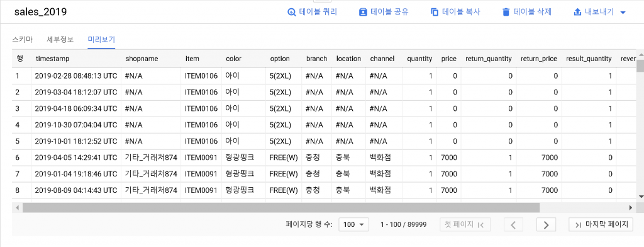The image size is (644, 247).
Task: Open rows per page 100 dropdown
Action: 353,225
